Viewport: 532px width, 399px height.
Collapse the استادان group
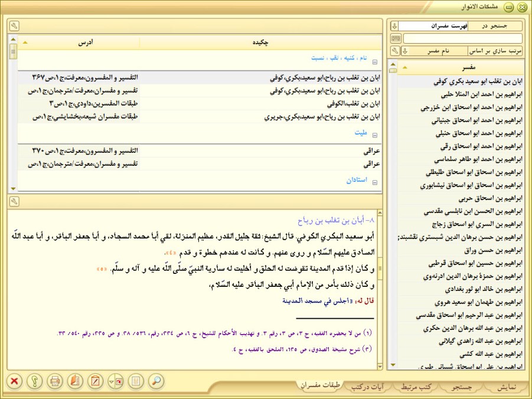(375, 182)
